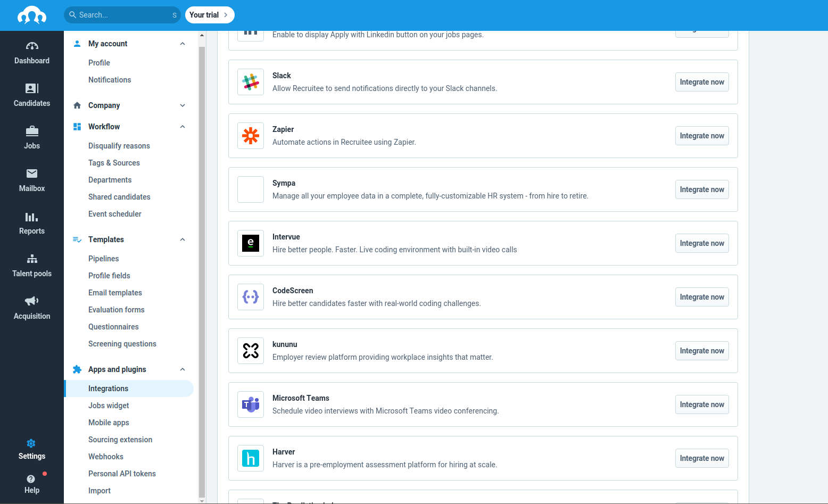Open Import page

coord(100,491)
